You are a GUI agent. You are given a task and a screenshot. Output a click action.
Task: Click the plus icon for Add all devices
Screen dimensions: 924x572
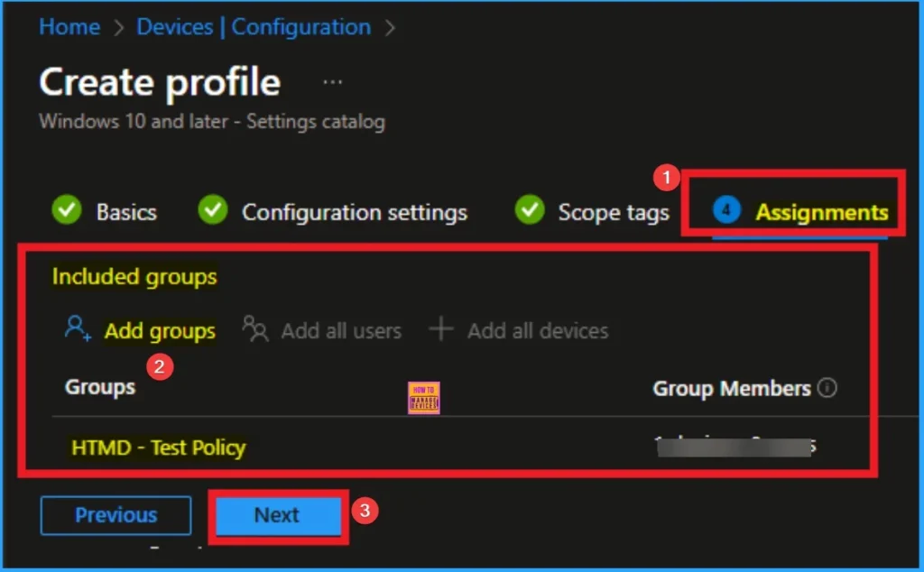tap(441, 328)
